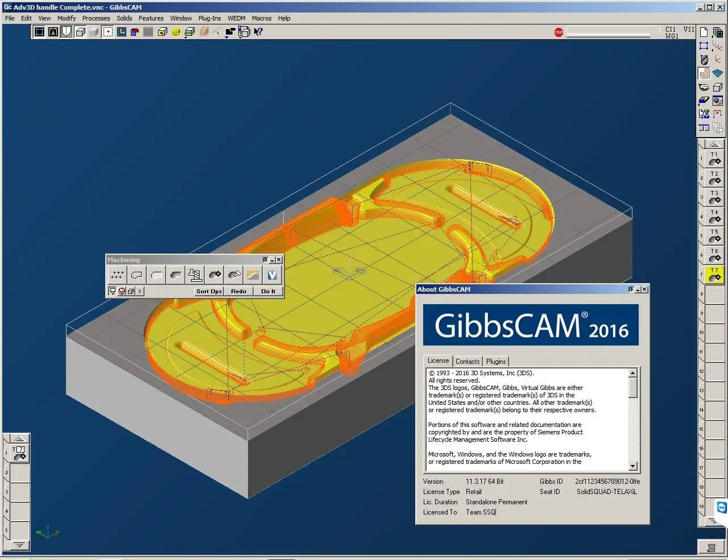The width and height of the screenshot is (728, 560).
Task: Open the Tool list end mill icon
Action: tap(704, 59)
